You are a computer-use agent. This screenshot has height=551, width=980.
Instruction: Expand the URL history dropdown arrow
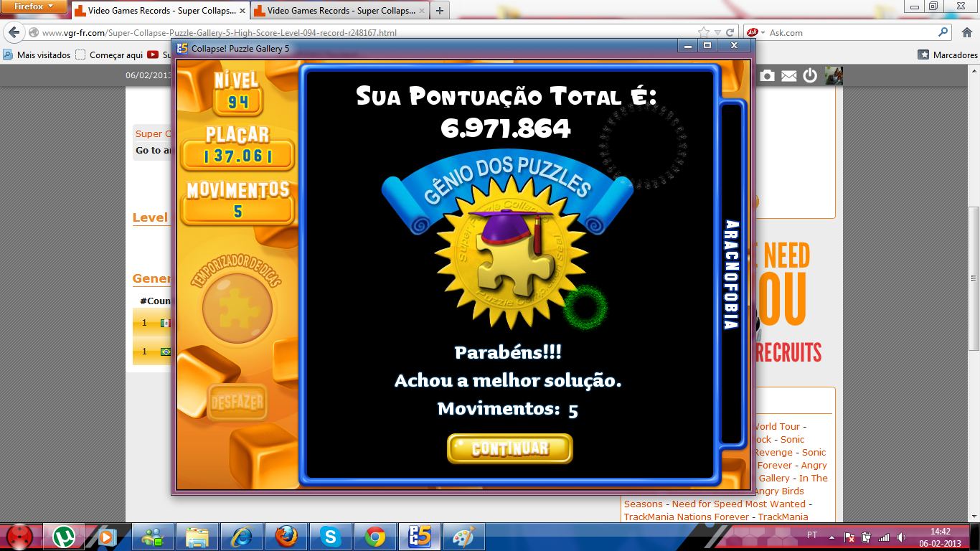(x=717, y=32)
